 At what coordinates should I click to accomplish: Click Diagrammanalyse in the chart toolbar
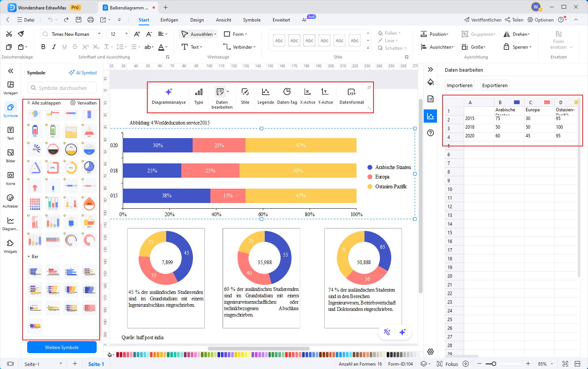[x=169, y=96]
